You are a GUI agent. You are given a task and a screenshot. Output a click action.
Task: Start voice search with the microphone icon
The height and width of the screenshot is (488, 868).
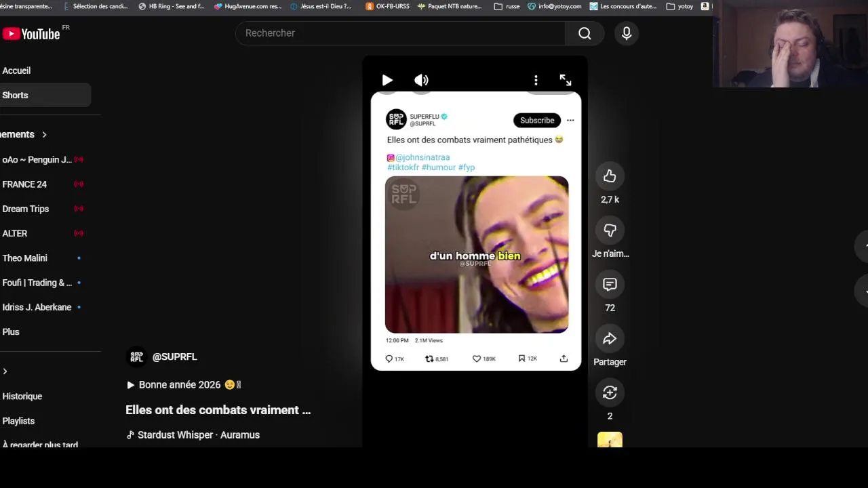pyautogui.click(x=627, y=33)
